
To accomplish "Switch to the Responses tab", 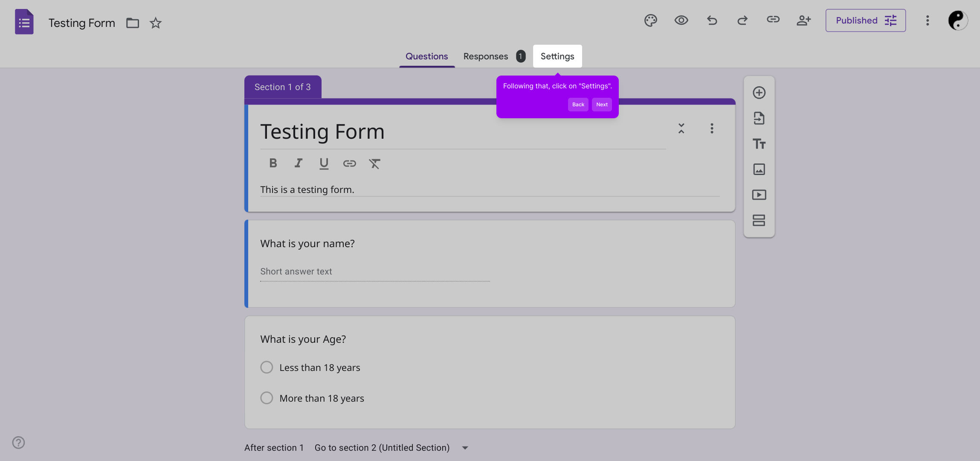I will point(486,56).
